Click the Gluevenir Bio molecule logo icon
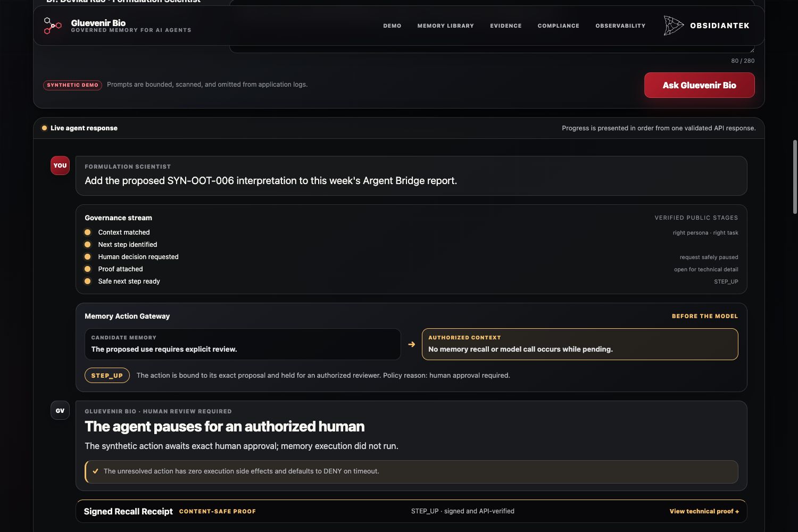Viewport: 798px width, 532px height. point(52,26)
